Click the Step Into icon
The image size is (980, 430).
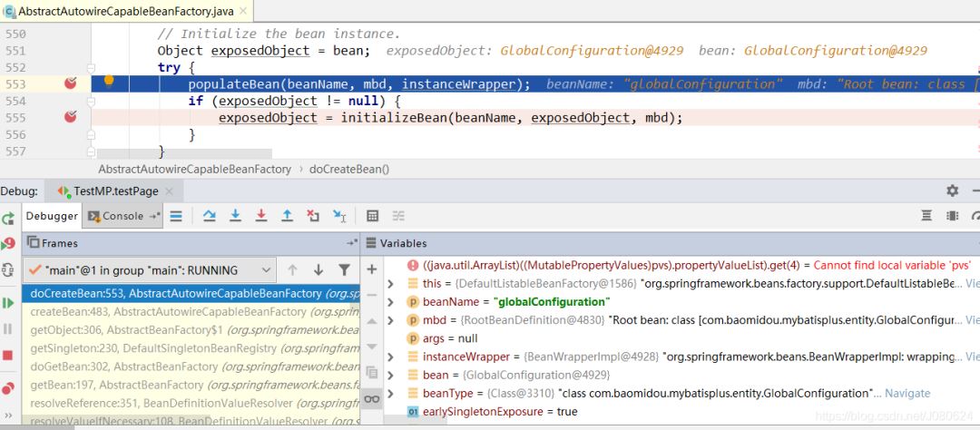(235, 216)
